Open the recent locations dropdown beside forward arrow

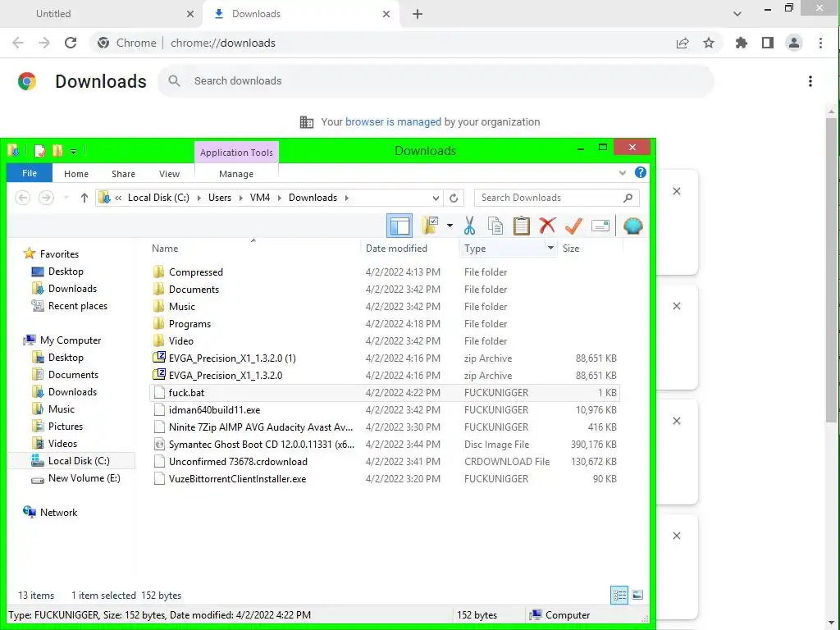tap(66, 198)
